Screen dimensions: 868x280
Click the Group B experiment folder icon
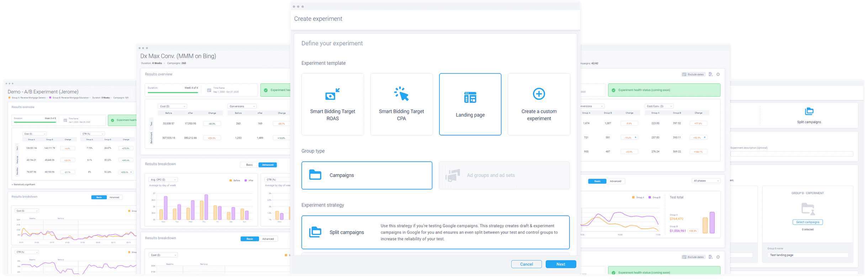click(x=808, y=209)
